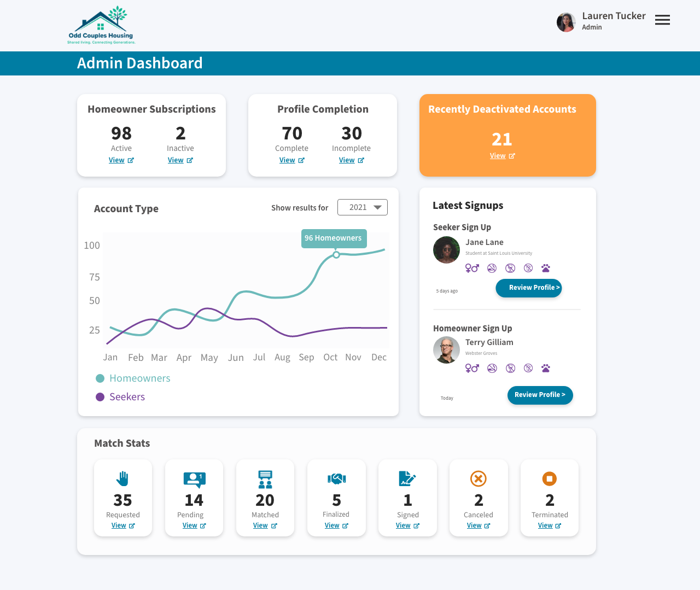Click the raised hand Requested icon

(x=122, y=478)
